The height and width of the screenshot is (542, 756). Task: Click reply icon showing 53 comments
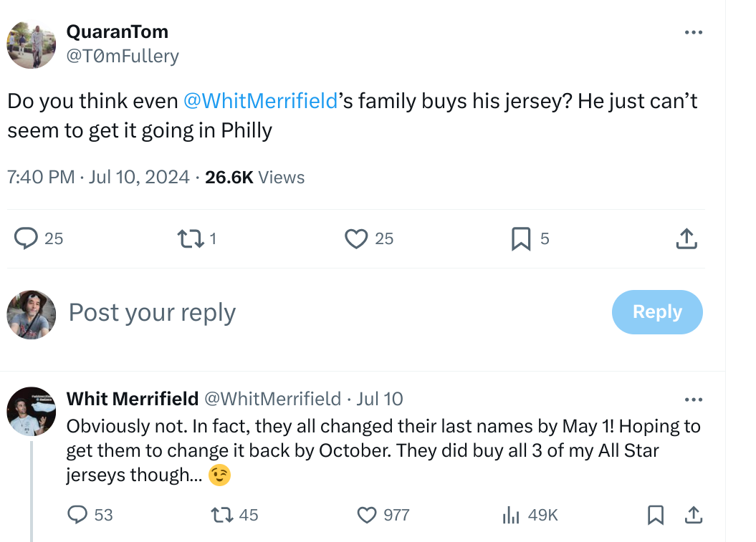click(x=77, y=515)
